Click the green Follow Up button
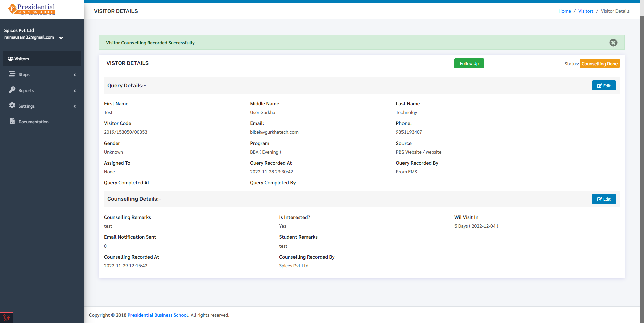 [x=469, y=63]
